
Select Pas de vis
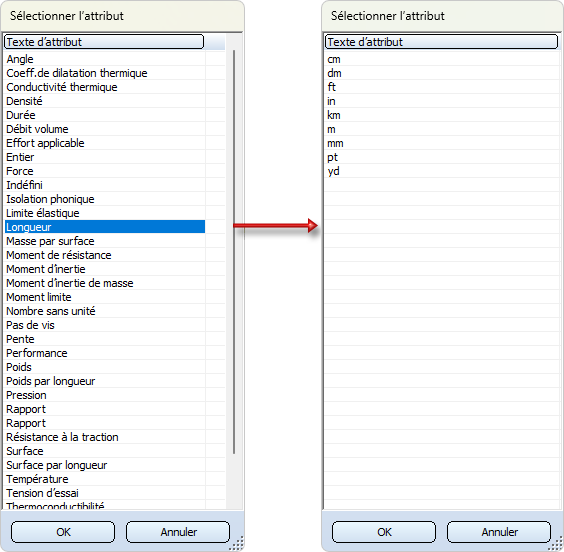[x=105, y=325]
